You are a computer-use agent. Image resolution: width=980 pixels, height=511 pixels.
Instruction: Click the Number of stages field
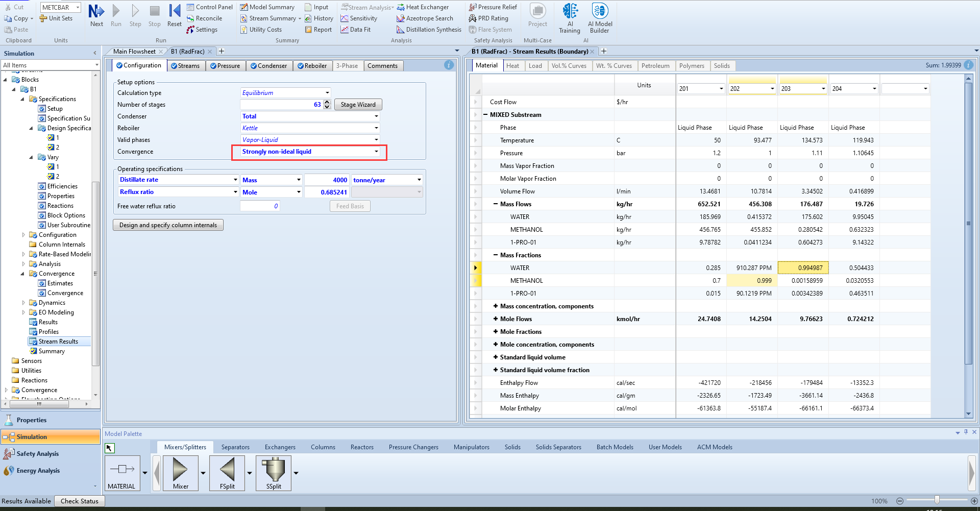pyautogui.click(x=281, y=105)
